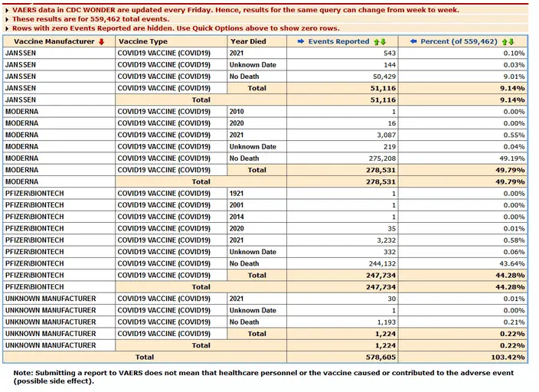Select the JANSSEN 2021 events value 543
539x392 pixels.
[384, 54]
